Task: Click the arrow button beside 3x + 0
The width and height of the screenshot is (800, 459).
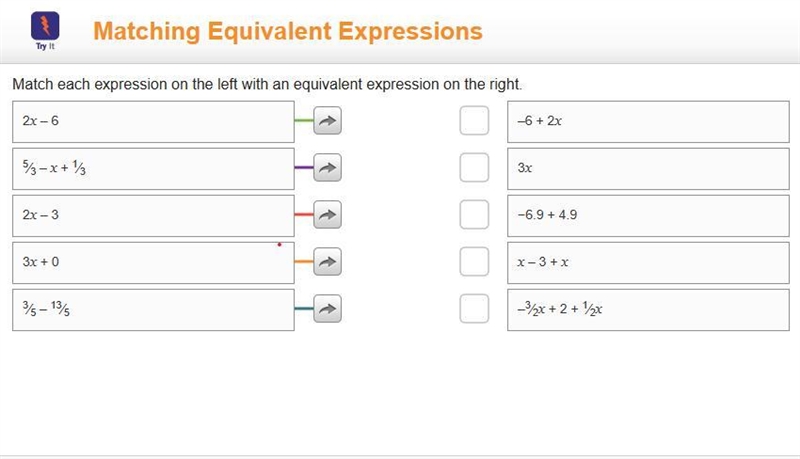Action: tap(327, 262)
